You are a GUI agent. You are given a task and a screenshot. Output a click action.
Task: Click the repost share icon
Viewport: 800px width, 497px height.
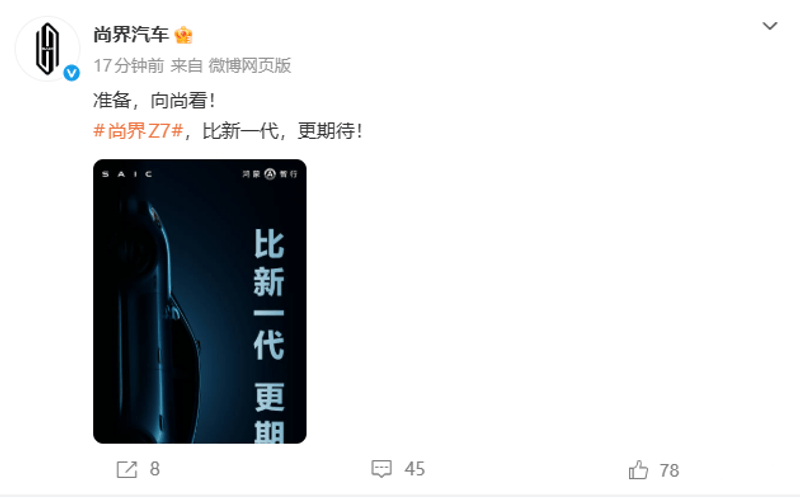click(127, 469)
